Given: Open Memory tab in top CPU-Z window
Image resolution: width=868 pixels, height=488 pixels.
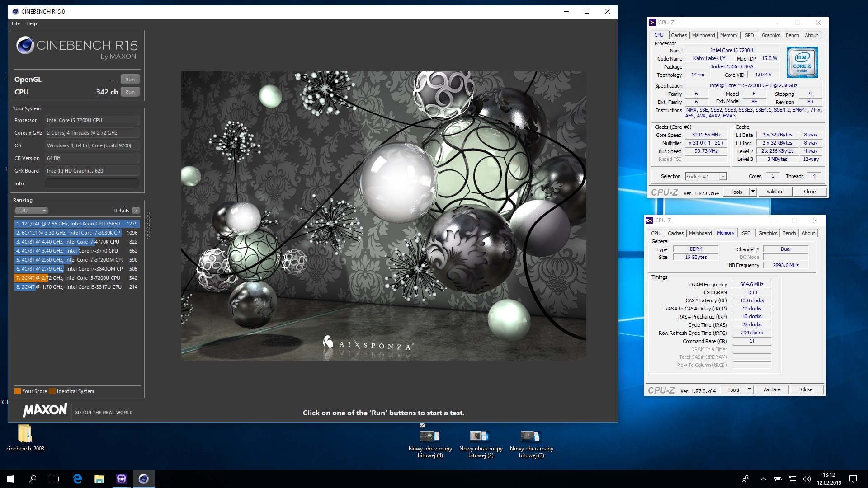Looking at the screenshot, I should coord(729,35).
